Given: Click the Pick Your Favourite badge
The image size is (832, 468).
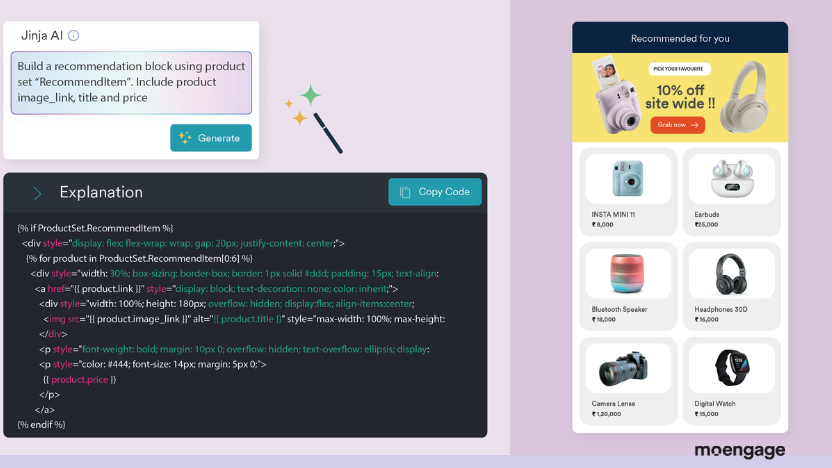Looking at the screenshot, I should (x=678, y=69).
